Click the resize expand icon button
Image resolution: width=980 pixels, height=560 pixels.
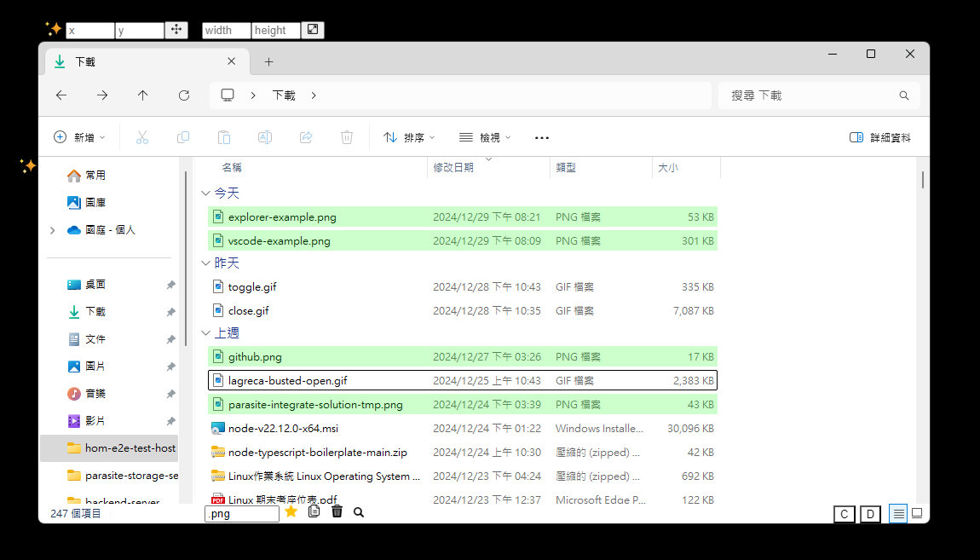(x=313, y=30)
